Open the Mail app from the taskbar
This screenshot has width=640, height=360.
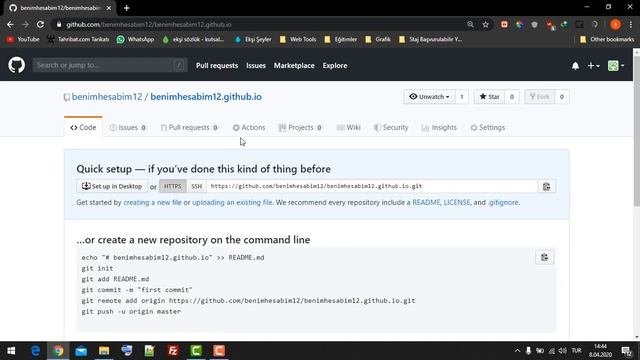[81, 351]
